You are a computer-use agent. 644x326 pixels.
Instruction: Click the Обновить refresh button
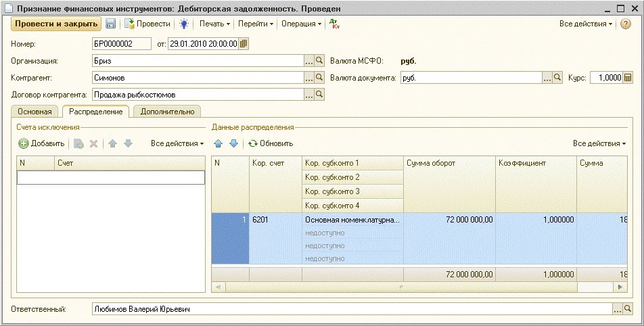click(x=271, y=143)
